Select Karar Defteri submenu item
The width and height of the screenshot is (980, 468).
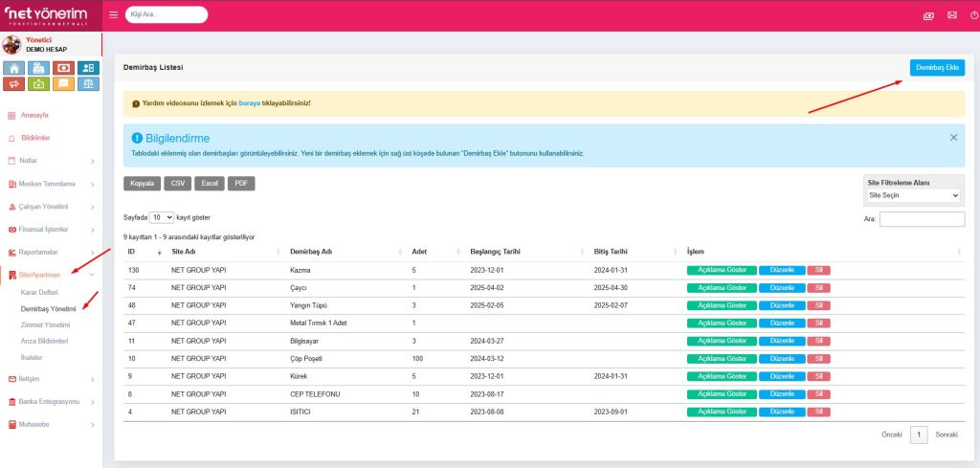[x=40, y=293]
